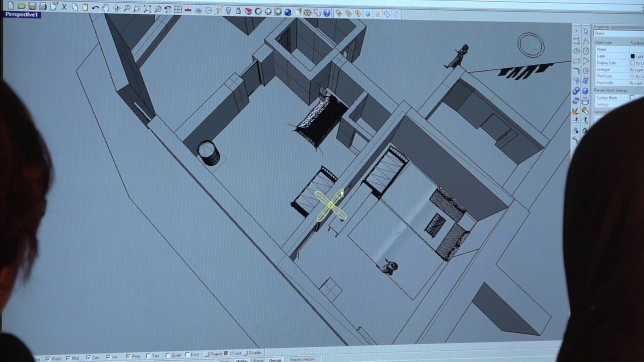Click the light bulb Hide objects icon
644x362 pixels.
click(228, 11)
